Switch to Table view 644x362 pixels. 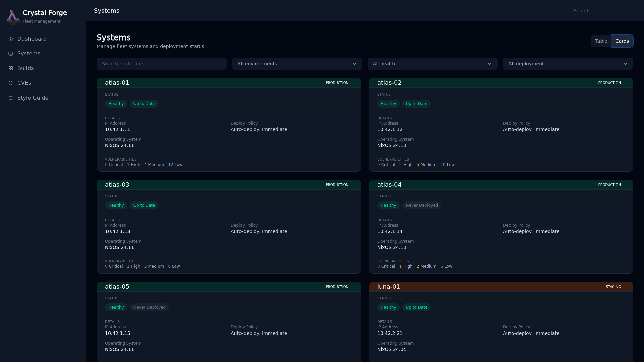pos(601,41)
